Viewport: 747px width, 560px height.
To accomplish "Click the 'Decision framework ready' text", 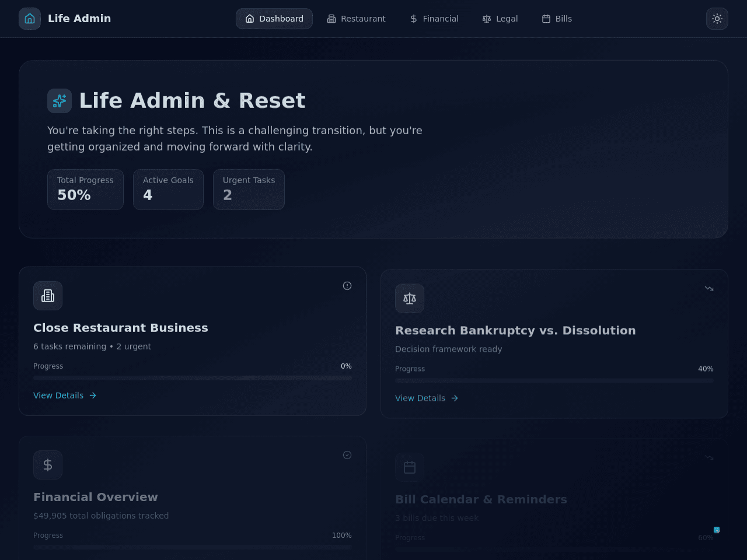I will (449, 349).
